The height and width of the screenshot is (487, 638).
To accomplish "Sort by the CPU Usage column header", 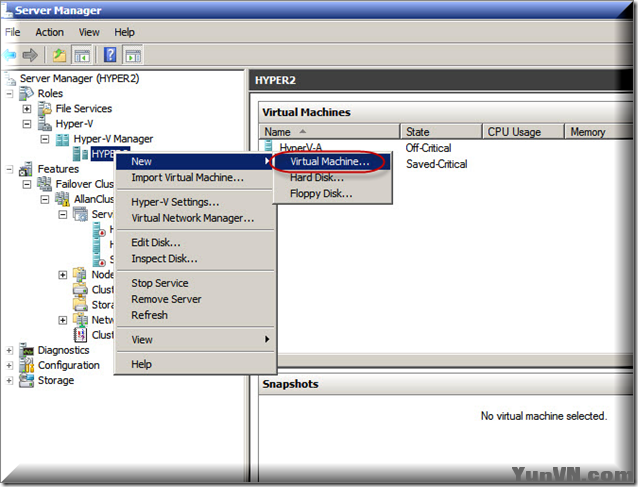I will pyautogui.click(x=523, y=132).
